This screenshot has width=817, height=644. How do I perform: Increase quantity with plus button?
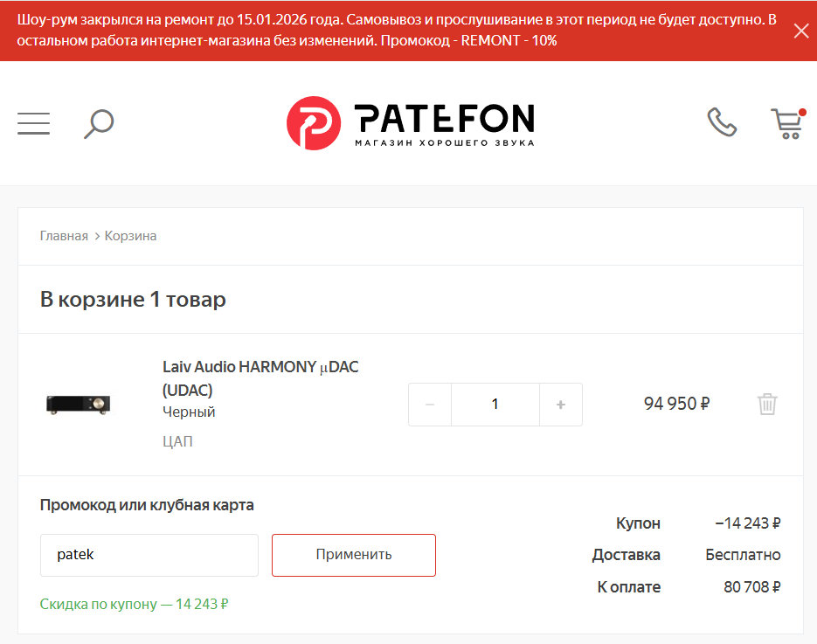point(561,405)
